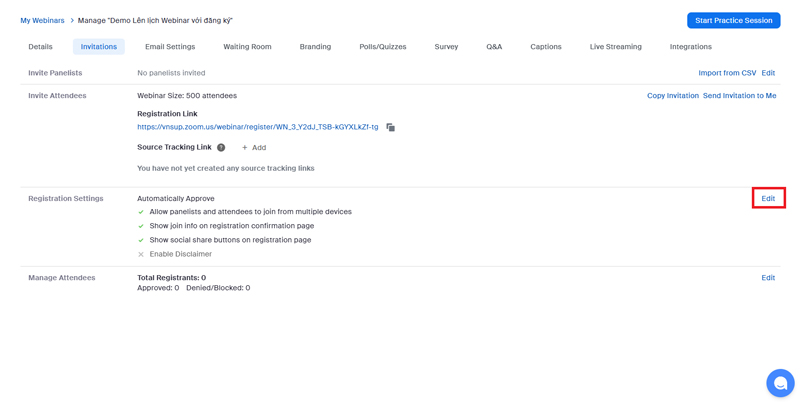This screenshot has width=800, height=402.
Task: Import panelists from CSV
Action: tap(727, 73)
